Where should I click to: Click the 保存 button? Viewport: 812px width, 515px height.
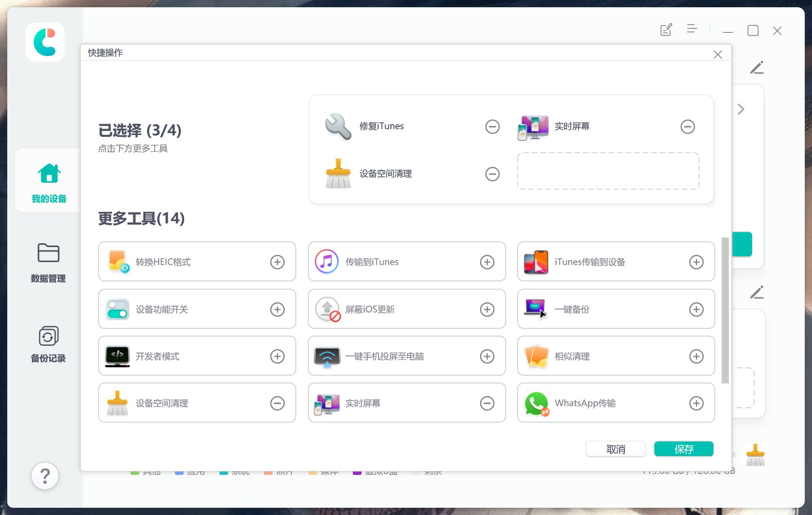point(684,449)
